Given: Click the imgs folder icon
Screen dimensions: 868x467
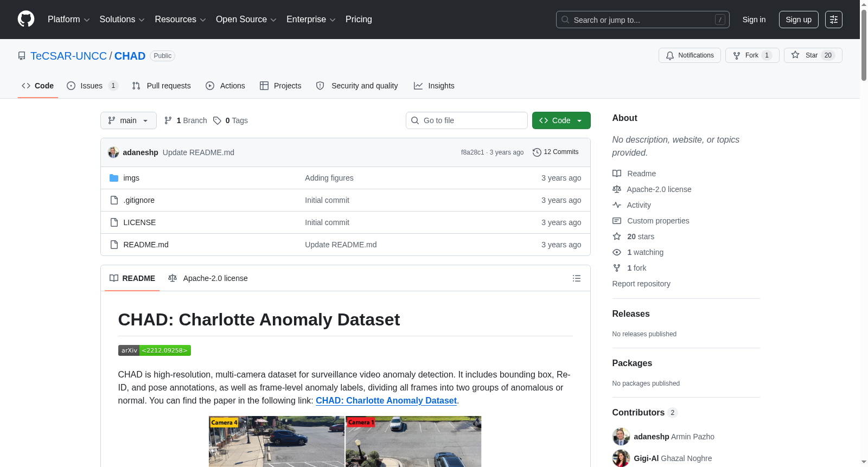Looking at the screenshot, I should coord(114,178).
